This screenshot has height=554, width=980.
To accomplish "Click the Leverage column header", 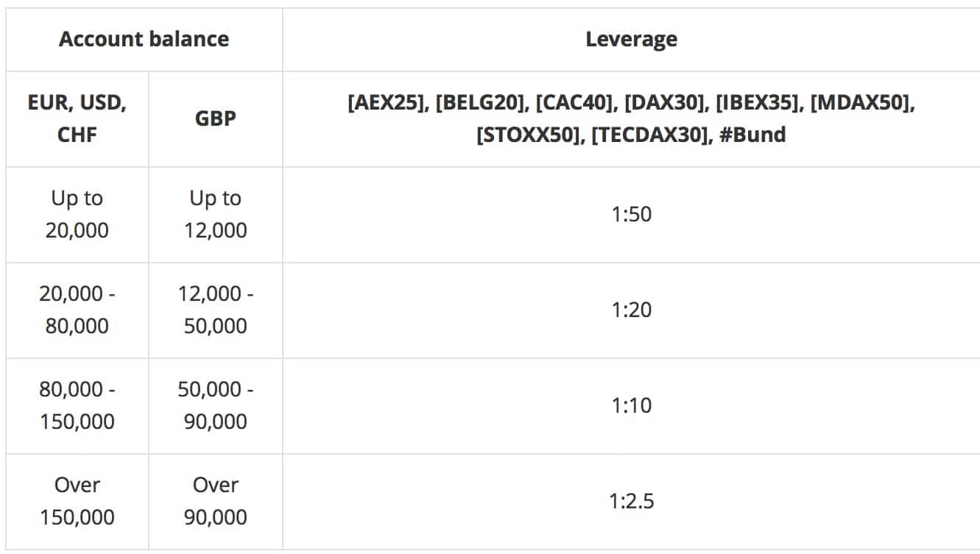I will pyautogui.click(x=631, y=39).
